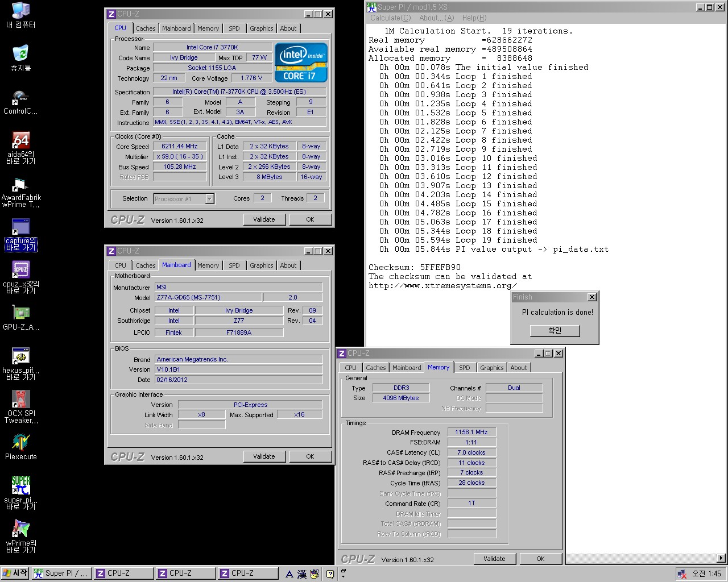Open the Calculate menu in Super PI
This screenshot has height=582, width=728.
point(390,18)
